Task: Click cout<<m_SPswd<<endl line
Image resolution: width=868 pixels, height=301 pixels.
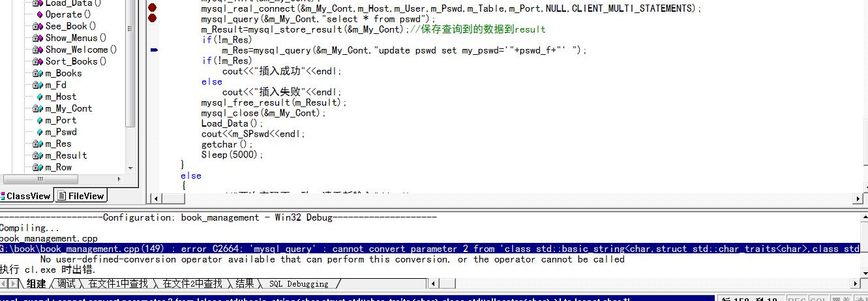Action: coord(253,134)
